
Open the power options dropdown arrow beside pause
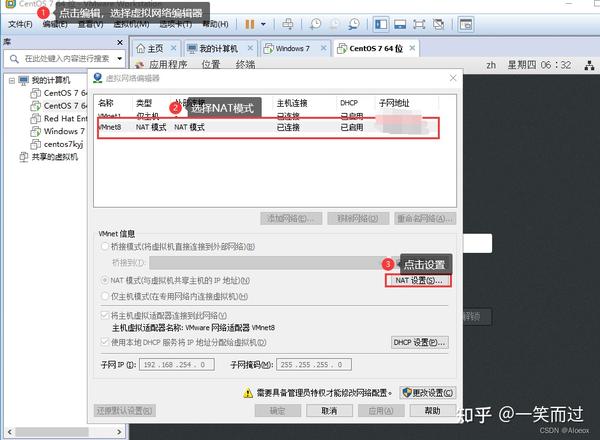click(263, 24)
